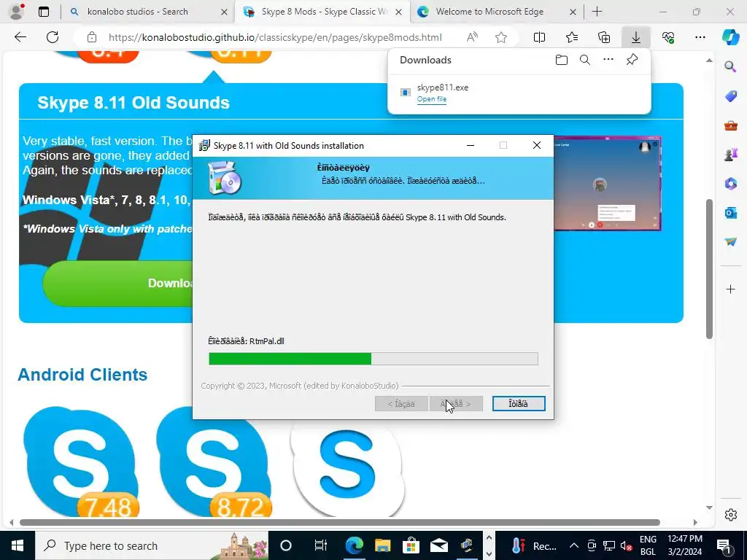Click Open file link for skype811.exe
Screen dimensions: 747x560
coord(432,99)
